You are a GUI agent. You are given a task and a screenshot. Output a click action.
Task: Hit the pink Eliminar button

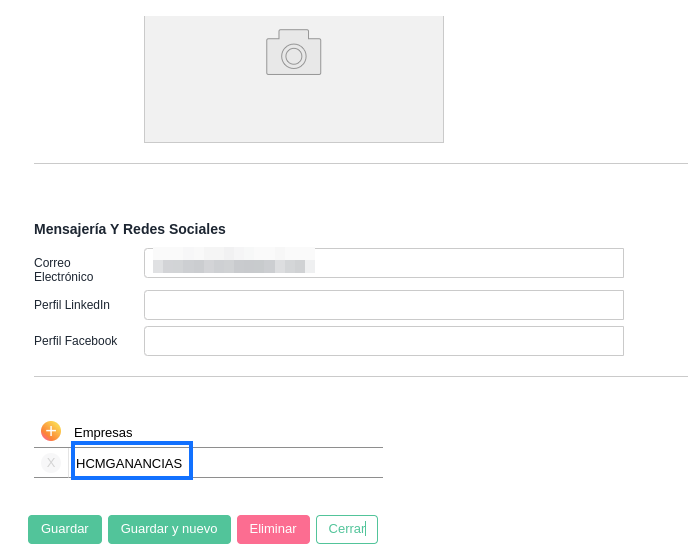coord(273,529)
